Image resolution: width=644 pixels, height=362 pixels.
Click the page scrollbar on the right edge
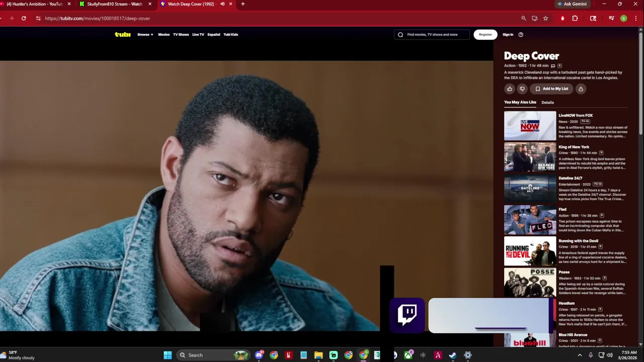640,83
